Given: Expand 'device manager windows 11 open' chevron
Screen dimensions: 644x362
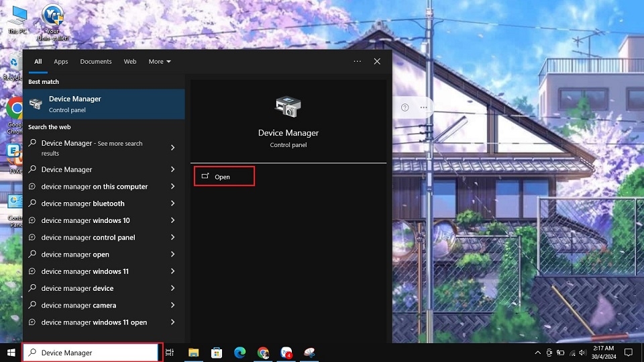Looking at the screenshot, I should pyautogui.click(x=172, y=322).
